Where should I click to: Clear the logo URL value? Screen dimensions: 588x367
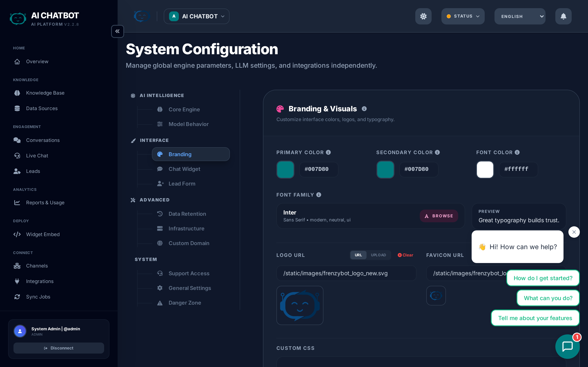[x=405, y=255]
